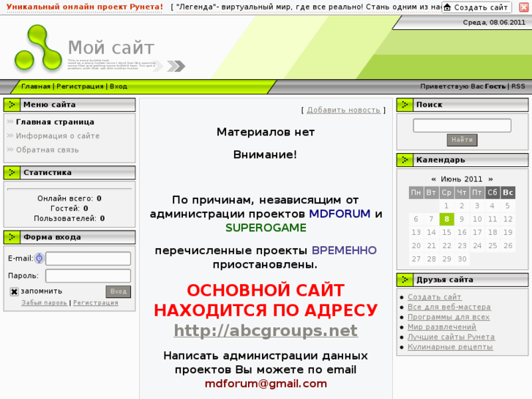The height and width of the screenshot is (399, 532).
Task: Click the Вс column header in calendar
Action: pos(508,193)
